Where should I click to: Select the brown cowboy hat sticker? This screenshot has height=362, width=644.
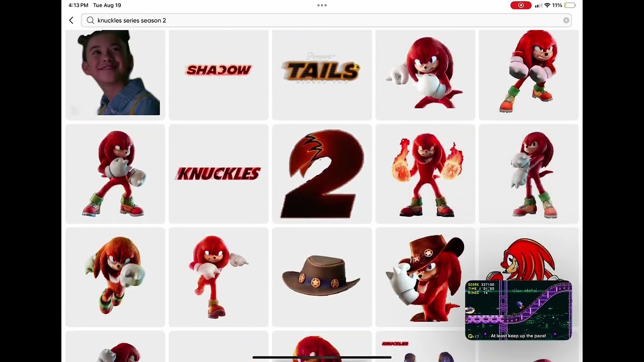[322, 277]
